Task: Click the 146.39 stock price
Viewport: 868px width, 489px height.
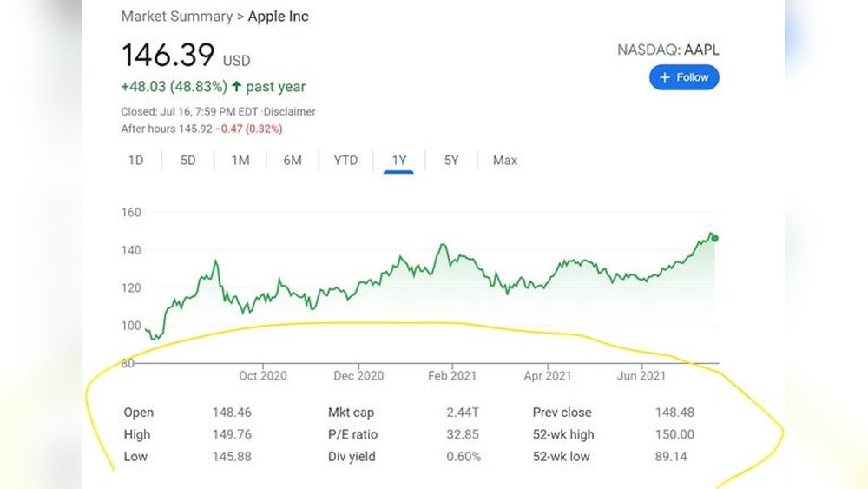Action: [x=168, y=56]
